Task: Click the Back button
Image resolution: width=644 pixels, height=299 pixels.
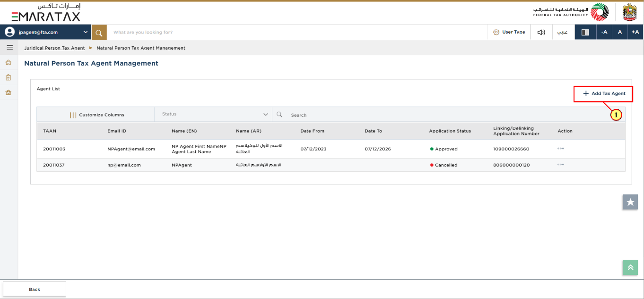Action: coord(35,289)
